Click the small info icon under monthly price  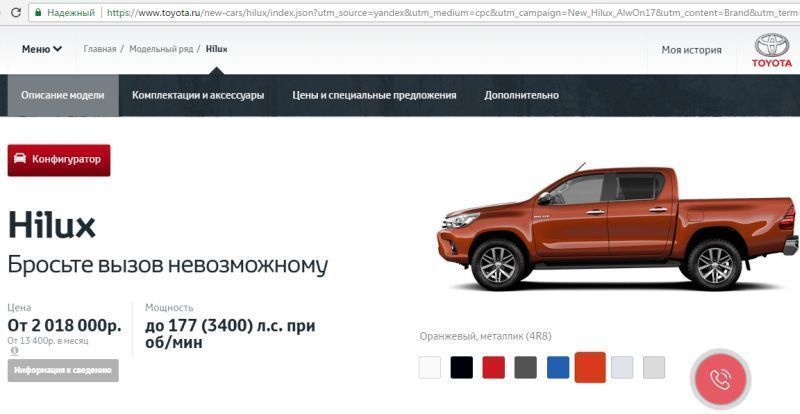click(x=14, y=351)
